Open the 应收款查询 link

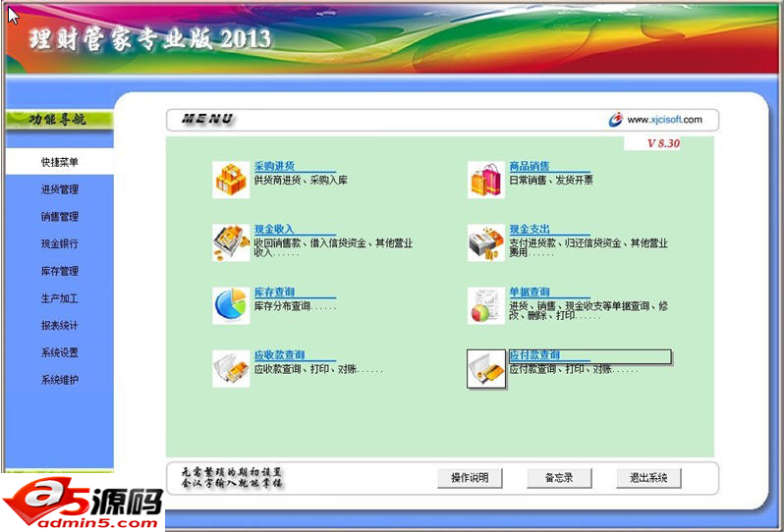(x=279, y=354)
